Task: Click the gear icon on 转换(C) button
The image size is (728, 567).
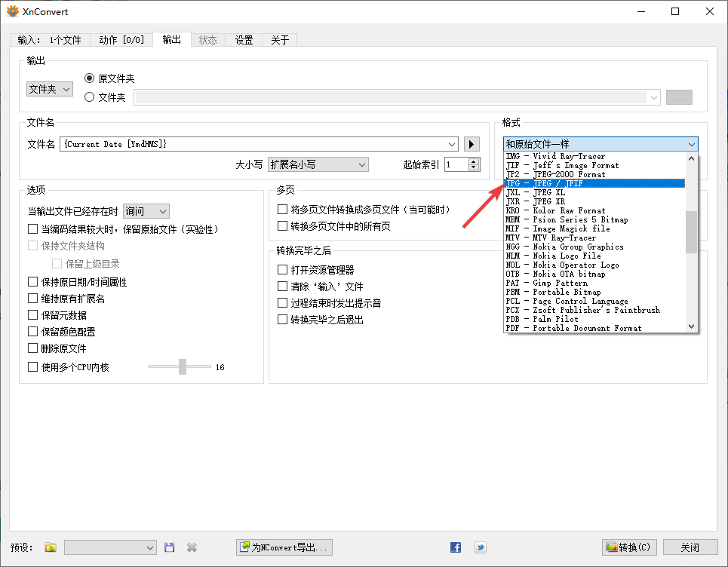Action: 611,547
